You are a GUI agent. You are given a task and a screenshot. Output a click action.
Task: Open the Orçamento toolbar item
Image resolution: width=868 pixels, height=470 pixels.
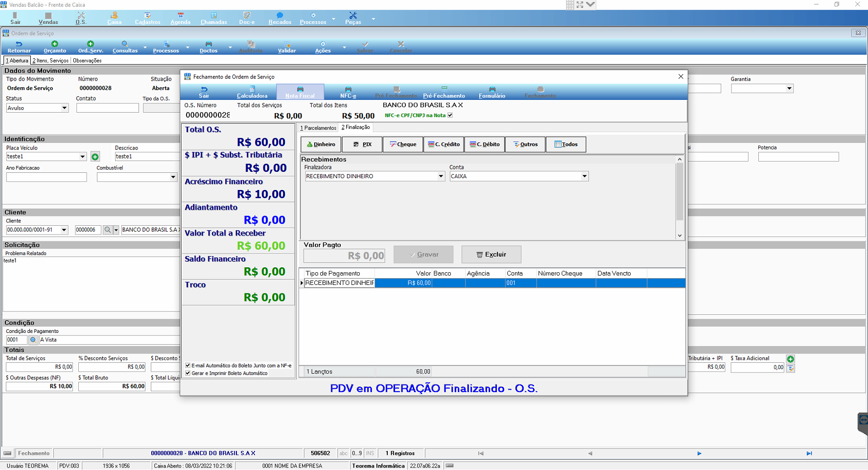[x=55, y=47]
